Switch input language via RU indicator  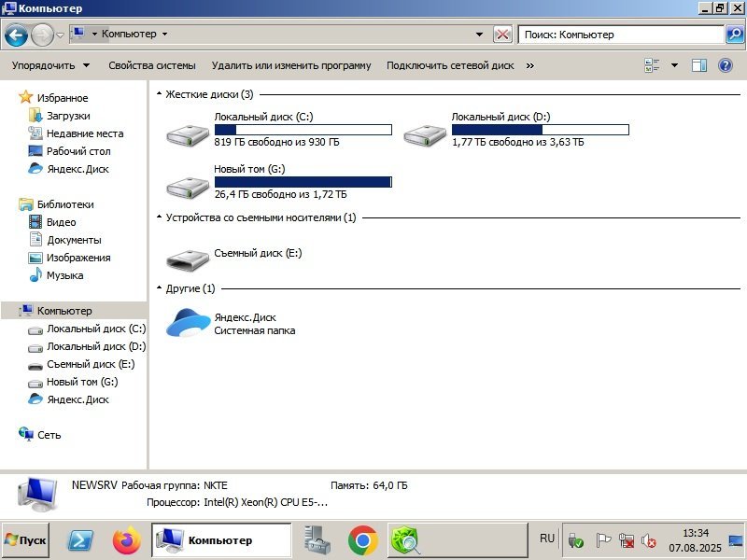(547, 539)
